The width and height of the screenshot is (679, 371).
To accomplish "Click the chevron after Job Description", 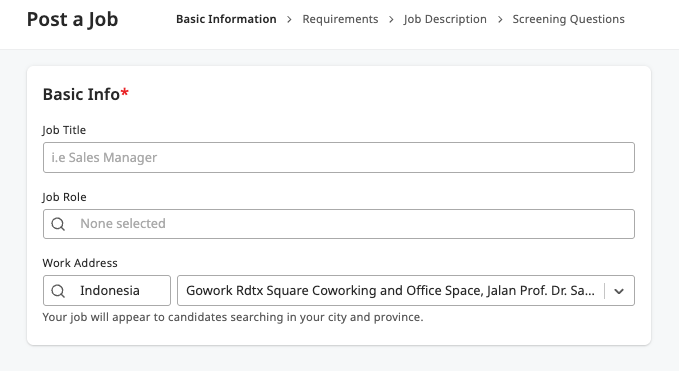I will point(500,19).
